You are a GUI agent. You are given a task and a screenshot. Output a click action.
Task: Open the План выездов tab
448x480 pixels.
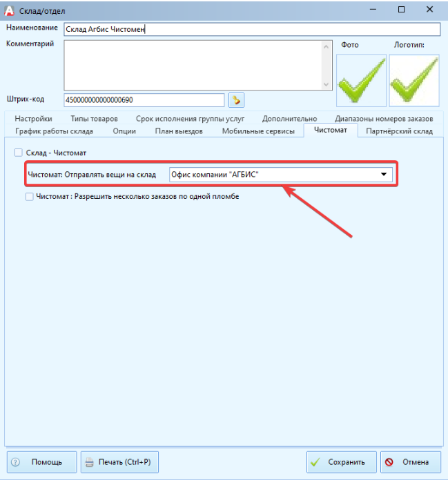[179, 131]
